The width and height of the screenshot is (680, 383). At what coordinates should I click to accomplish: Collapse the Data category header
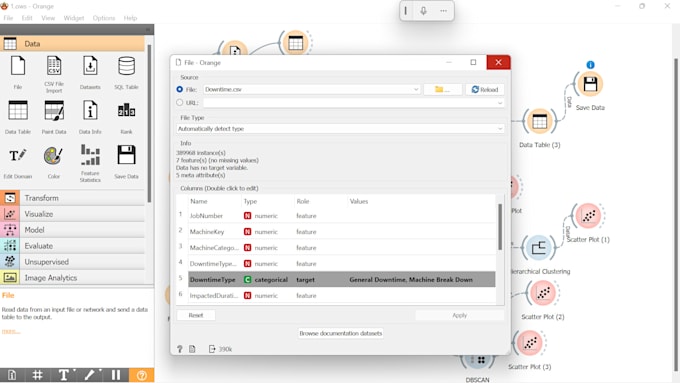point(73,43)
